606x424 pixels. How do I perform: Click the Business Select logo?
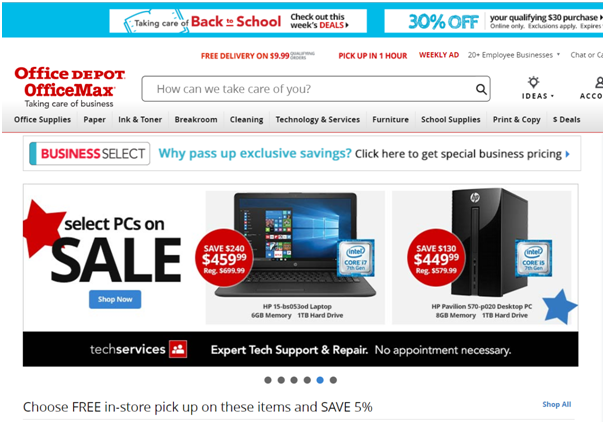(x=90, y=154)
